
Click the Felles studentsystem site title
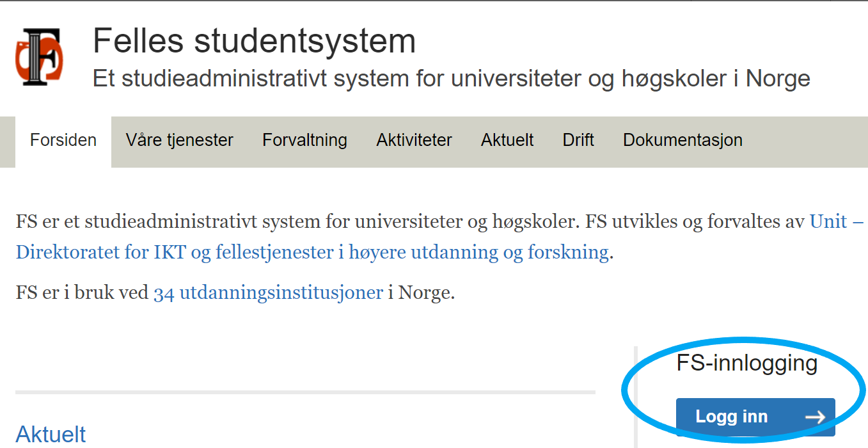point(255,41)
